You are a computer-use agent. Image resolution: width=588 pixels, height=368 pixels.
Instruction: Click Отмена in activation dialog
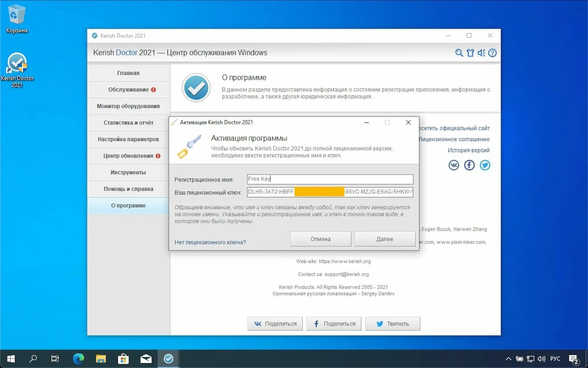(x=321, y=239)
